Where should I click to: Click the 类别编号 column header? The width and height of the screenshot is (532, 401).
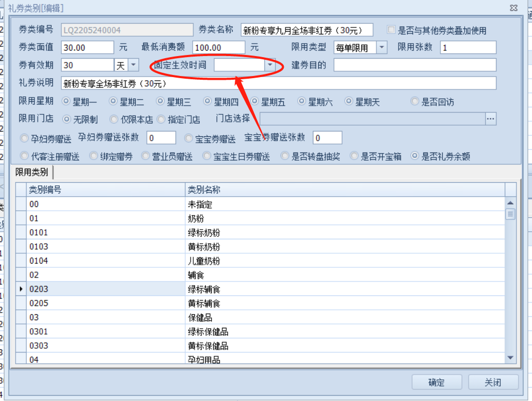pyautogui.click(x=106, y=190)
